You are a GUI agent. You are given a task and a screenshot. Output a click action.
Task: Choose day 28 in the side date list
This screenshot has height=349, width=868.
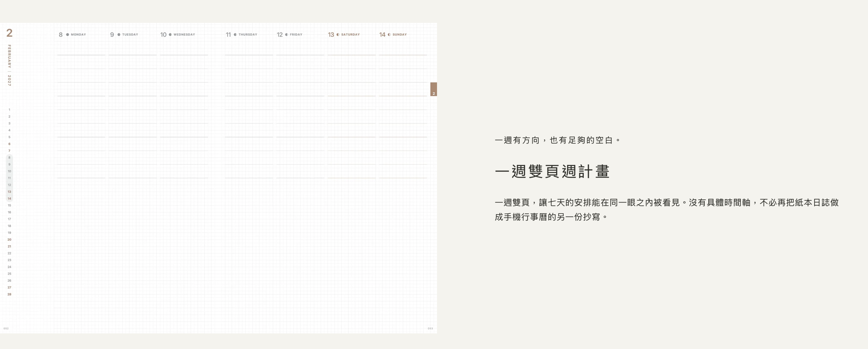[x=9, y=294]
